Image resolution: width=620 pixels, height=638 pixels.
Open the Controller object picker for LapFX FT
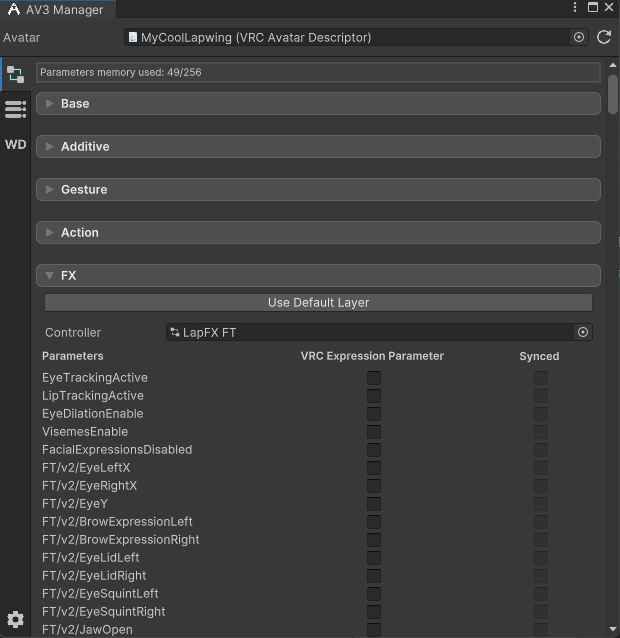click(583, 332)
